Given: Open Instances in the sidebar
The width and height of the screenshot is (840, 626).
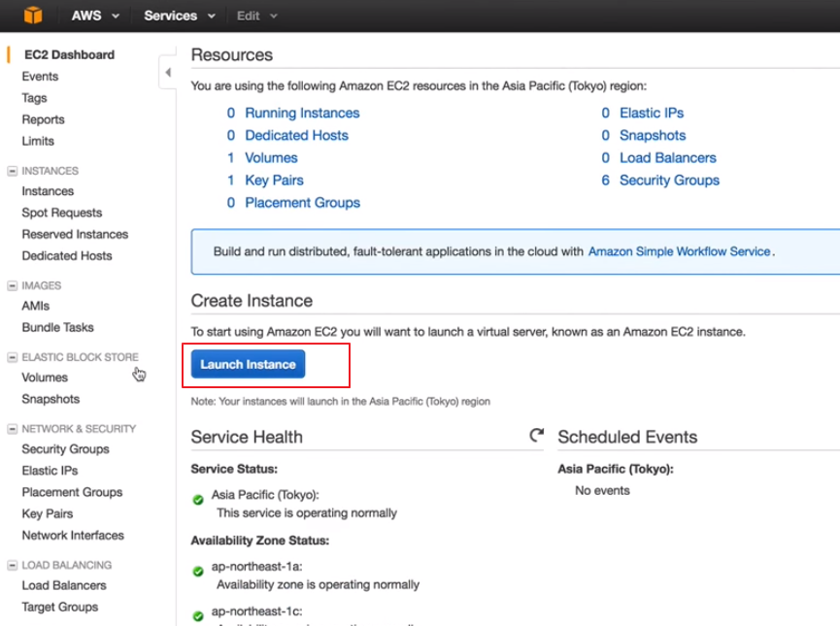Looking at the screenshot, I should pos(48,191).
